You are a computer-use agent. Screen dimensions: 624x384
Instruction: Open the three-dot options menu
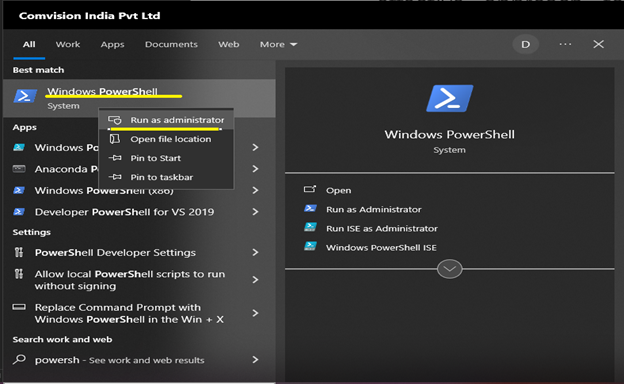pyautogui.click(x=565, y=44)
